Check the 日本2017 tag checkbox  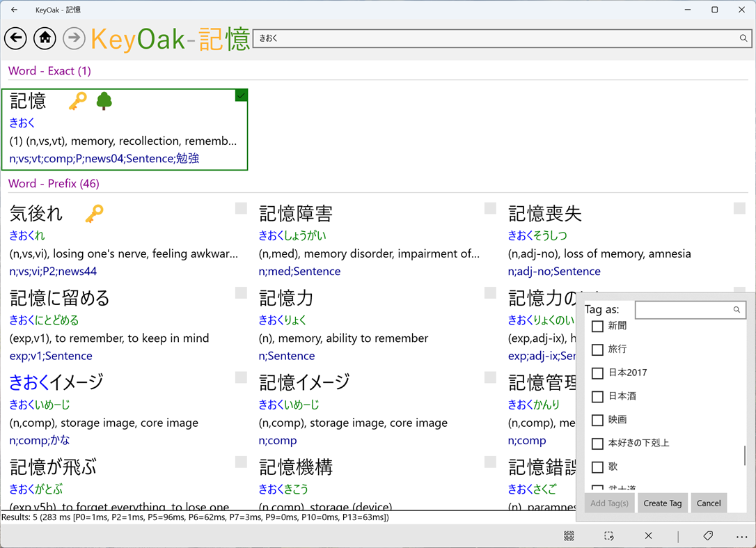597,373
